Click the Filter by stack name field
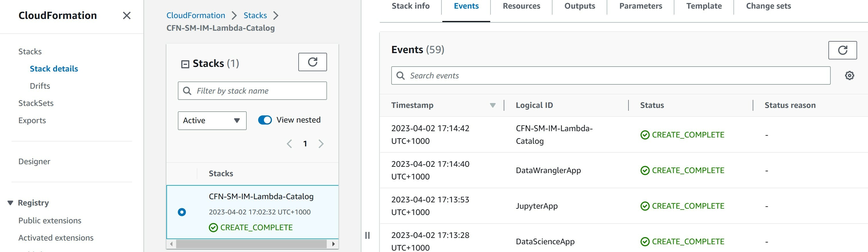Viewport: 868px width, 252px height. pyautogui.click(x=252, y=91)
